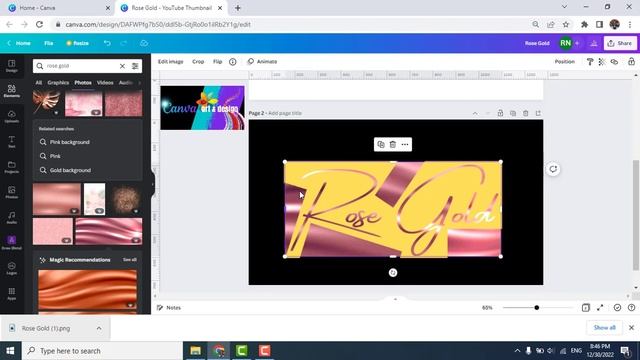This screenshot has height=360, width=640.
Task: Move Page 2 up with the chevron
Action: (475, 113)
